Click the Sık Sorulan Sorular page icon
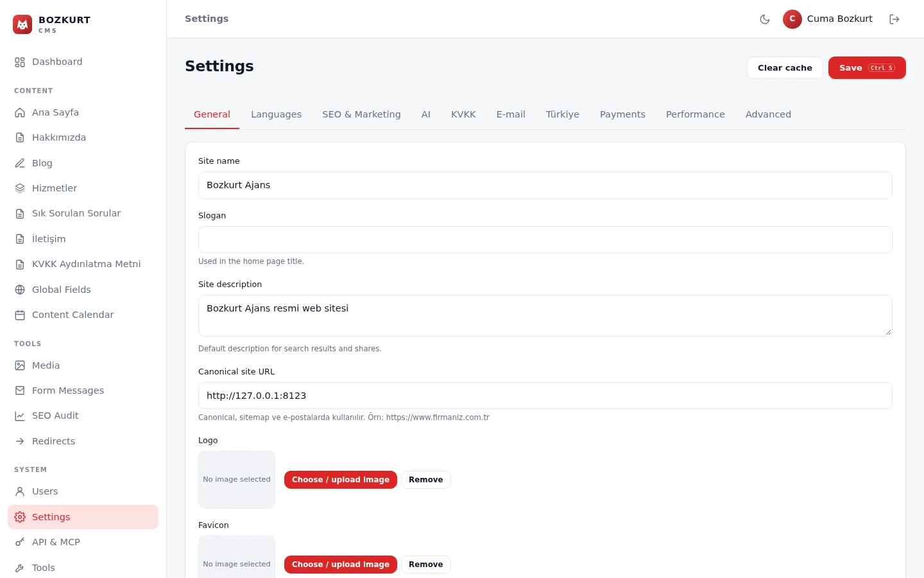924x578 pixels. click(x=20, y=213)
